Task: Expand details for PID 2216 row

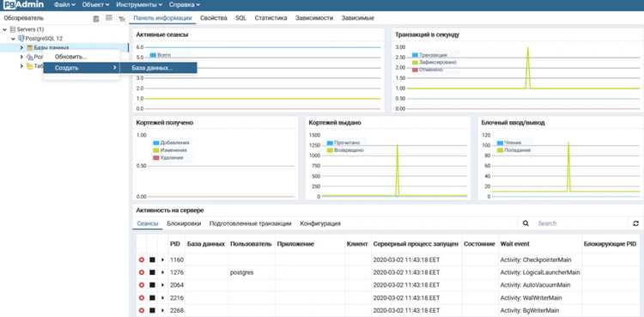Action: pos(162,298)
